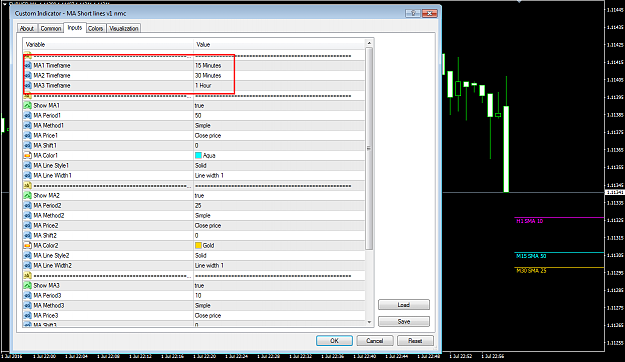Image resolution: width=625 pixels, height=362 pixels.
Task: Click the scroll up arrow of inputs list
Action: pyautogui.click(x=369, y=43)
